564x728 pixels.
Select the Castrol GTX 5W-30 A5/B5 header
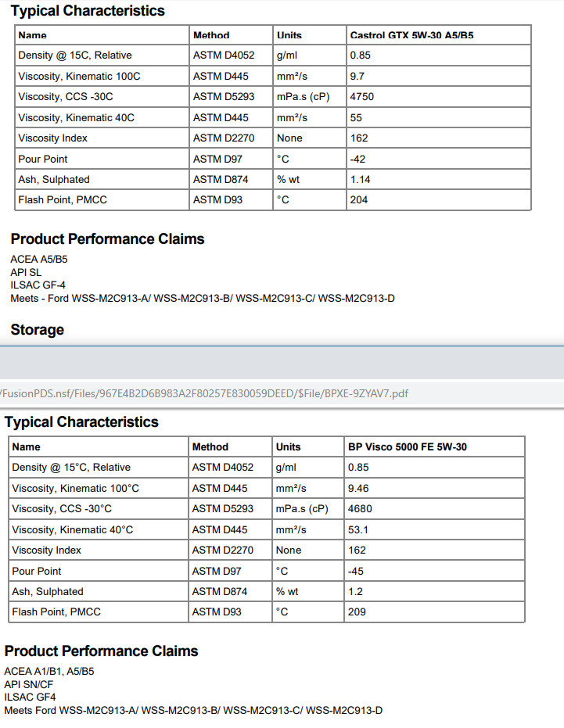click(x=411, y=35)
